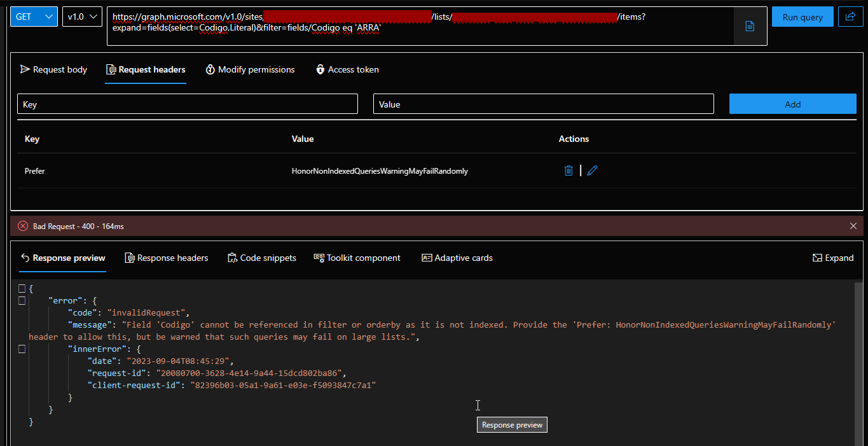Image resolution: width=868 pixels, height=446 pixels.
Task: Dismiss the Bad Request error banner
Action: point(853,225)
